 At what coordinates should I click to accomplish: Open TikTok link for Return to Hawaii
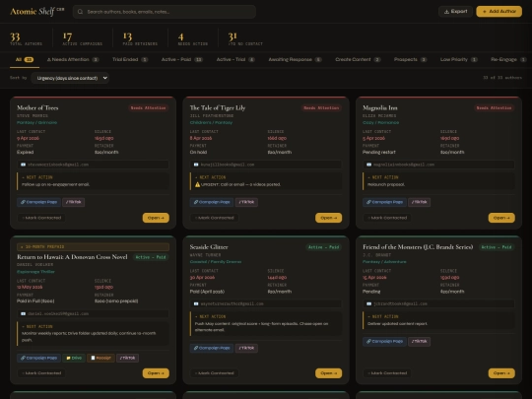click(127, 358)
